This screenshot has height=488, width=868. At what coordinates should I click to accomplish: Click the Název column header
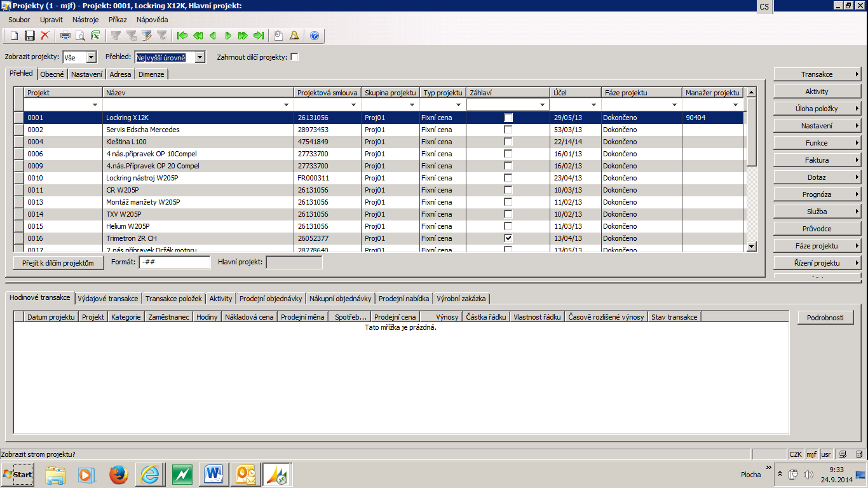point(198,93)
